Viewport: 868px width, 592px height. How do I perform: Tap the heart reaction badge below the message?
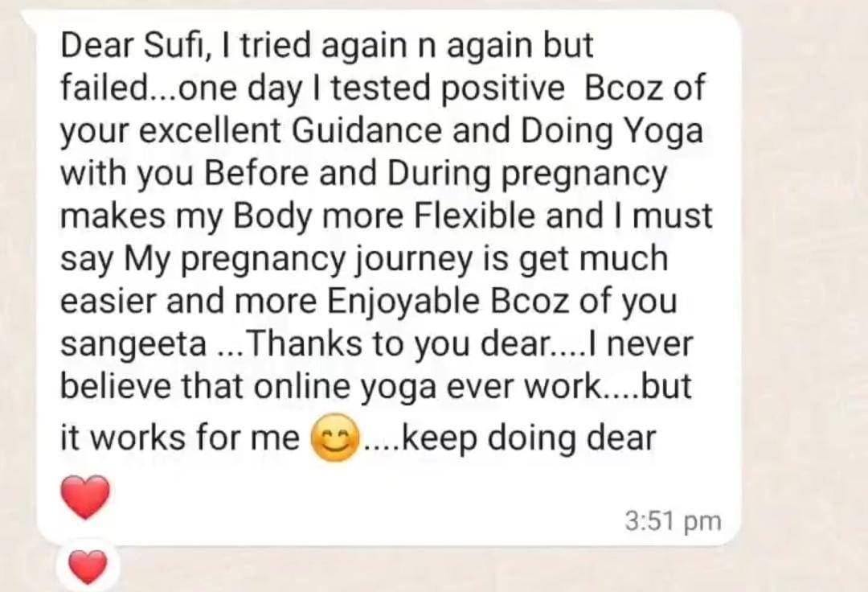pyautogui.click(x=88, y=567)
